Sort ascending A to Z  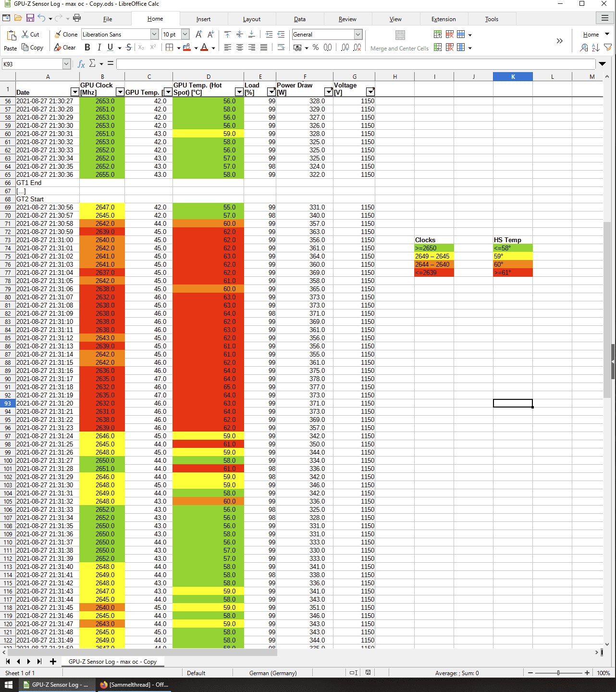[596, 48]
